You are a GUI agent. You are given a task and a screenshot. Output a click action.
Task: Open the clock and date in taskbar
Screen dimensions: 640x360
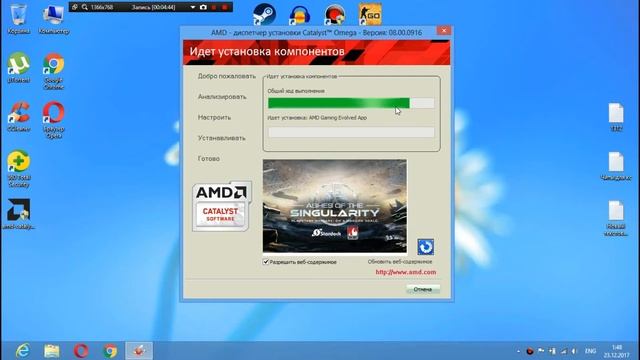click(x=617, y=351)
